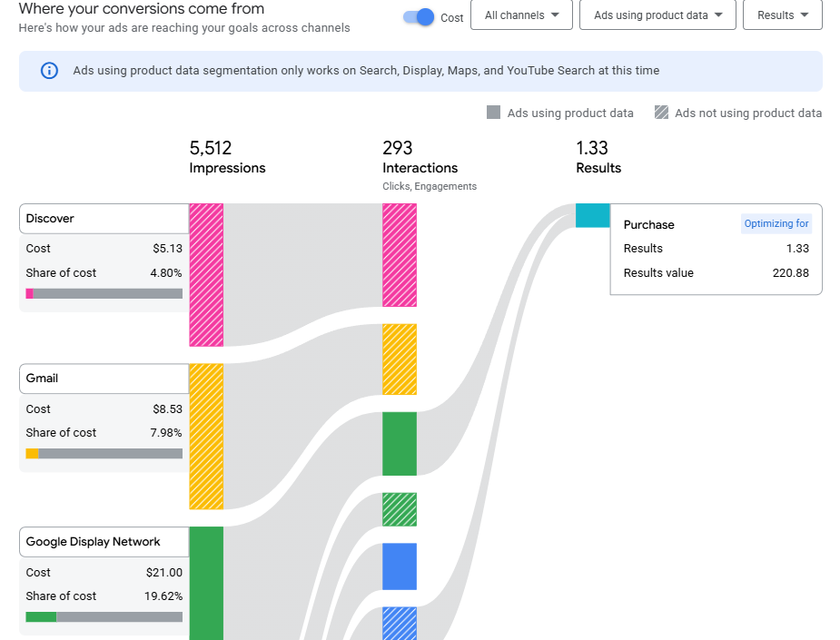Click the Results value row in Purchase tooltip
This screenshot has width=840, height=640.
pyautogui.click(x=716, y=272)
